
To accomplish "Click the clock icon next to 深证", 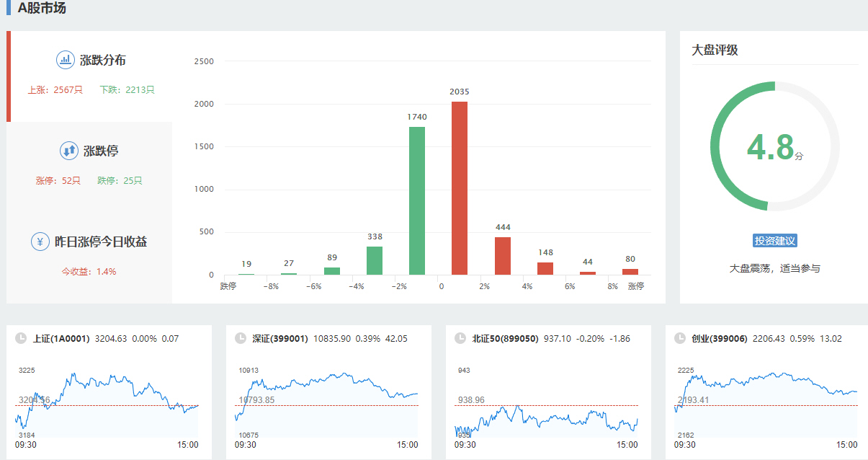I will pyautogui.click(x=241, y=338).
